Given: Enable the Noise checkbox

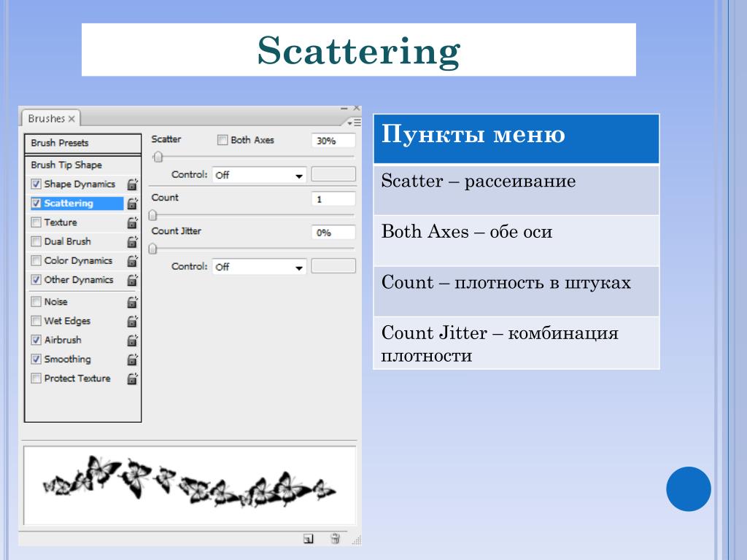Looking at the screenshot, I should coord(36,301).
